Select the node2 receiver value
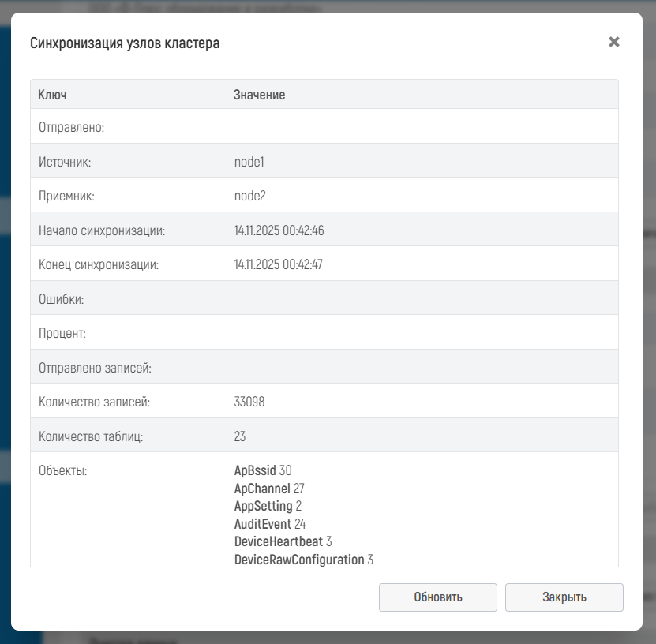Screen dimensions: 656x644 (x=249, y=196)
